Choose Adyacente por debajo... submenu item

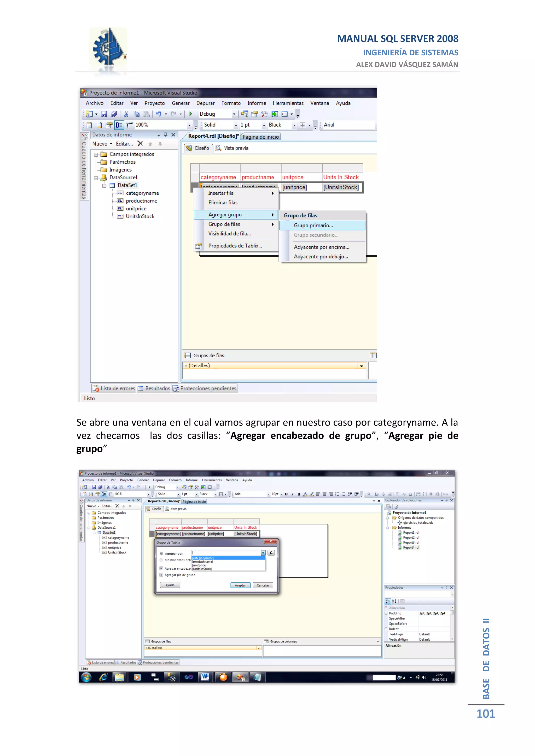322,257
